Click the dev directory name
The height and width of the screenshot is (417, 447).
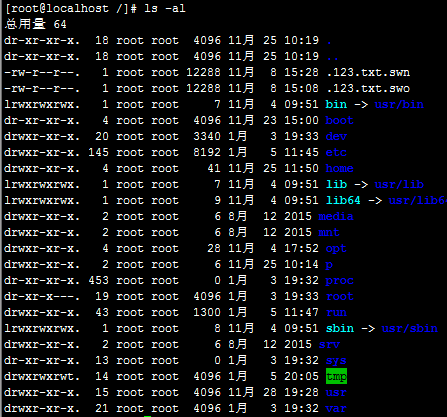click(336, 136)
